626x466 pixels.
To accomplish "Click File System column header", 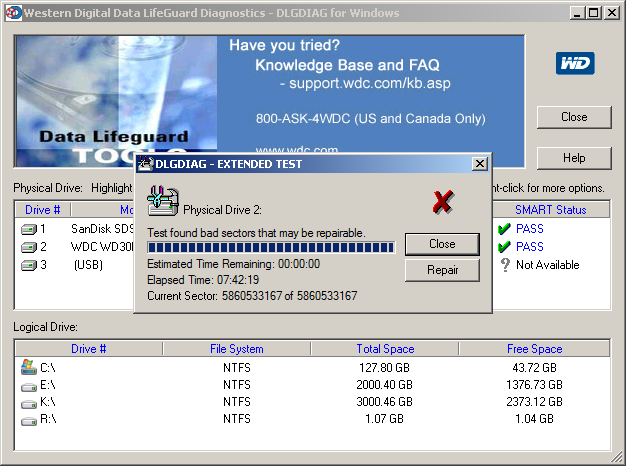I will pyautogui.click(x=237, y=349).
